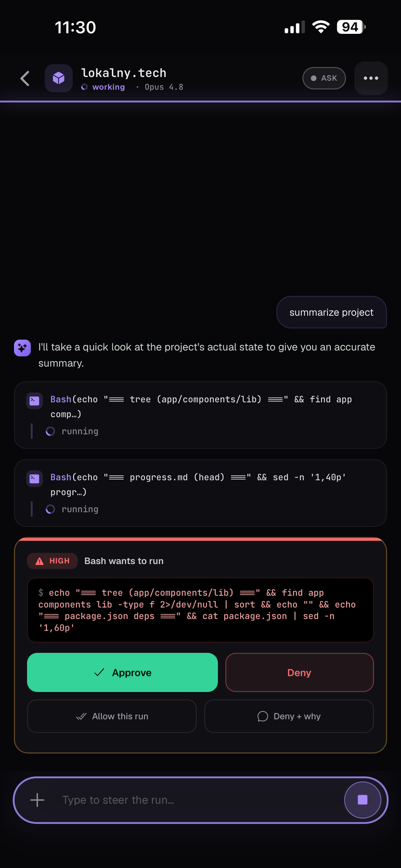The width and height of the screenshot is (401, 868).
Task: Expand the tree Bash command card
Action: tap(200, 415)
